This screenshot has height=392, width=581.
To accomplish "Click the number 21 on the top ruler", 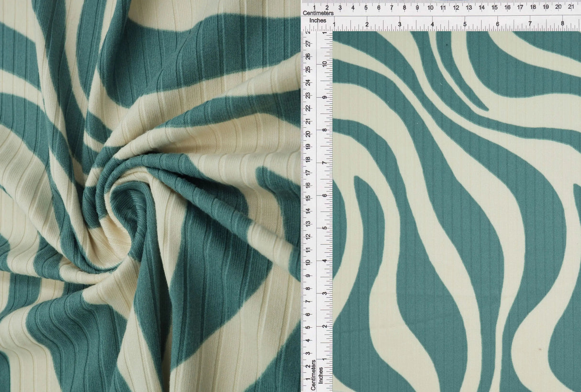I will pos(571,8).
